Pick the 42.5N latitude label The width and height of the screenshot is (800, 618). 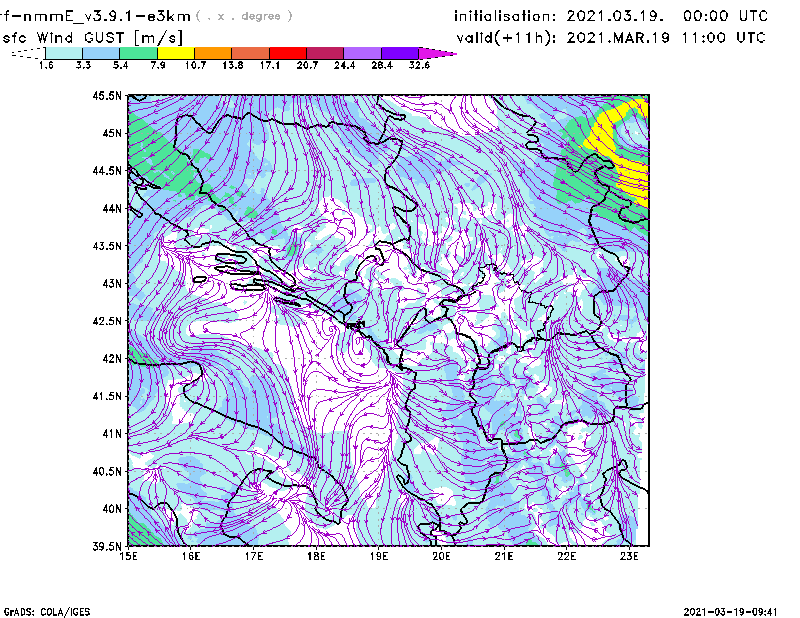107,321
